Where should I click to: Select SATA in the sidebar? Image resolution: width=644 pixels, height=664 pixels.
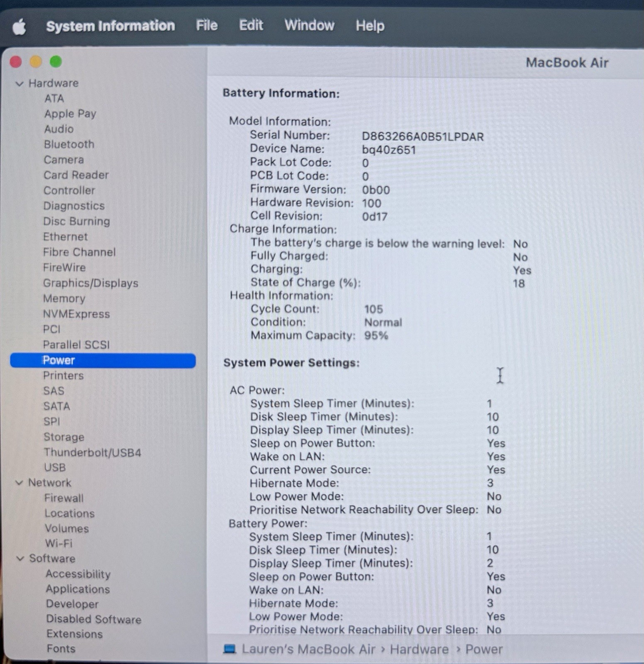[x=56, y=406]
